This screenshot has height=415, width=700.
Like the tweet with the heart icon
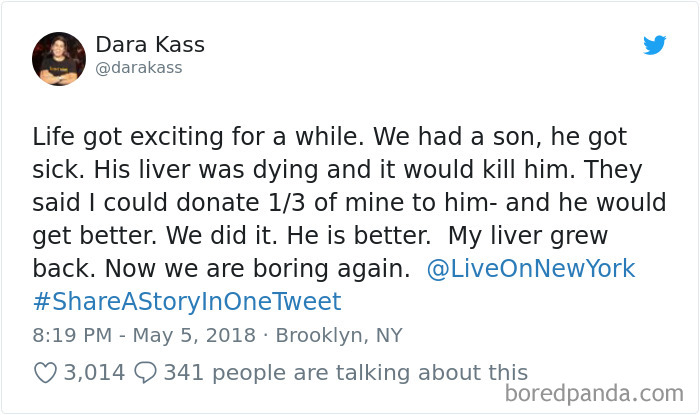46,373
